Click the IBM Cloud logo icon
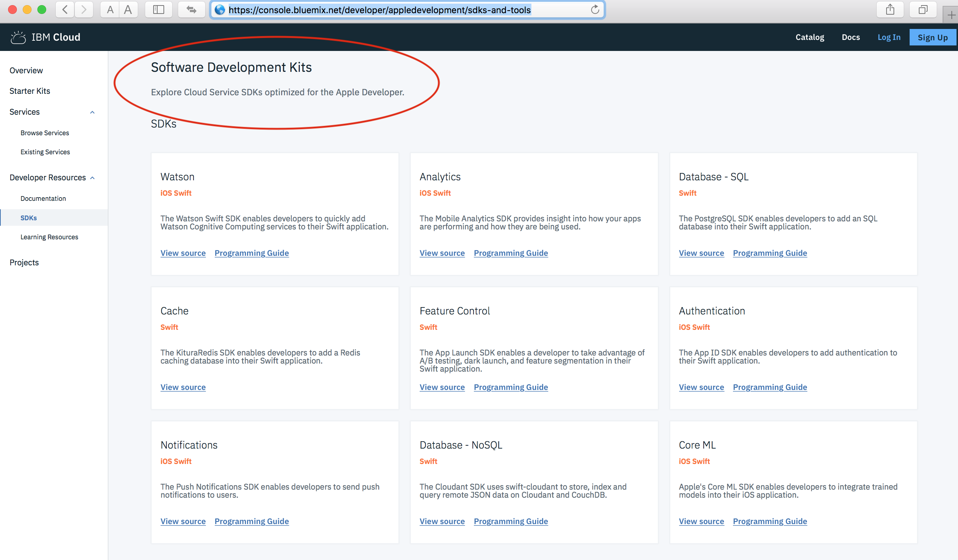The height and width of the screenshot is (560, 958). tap(18, 37)
